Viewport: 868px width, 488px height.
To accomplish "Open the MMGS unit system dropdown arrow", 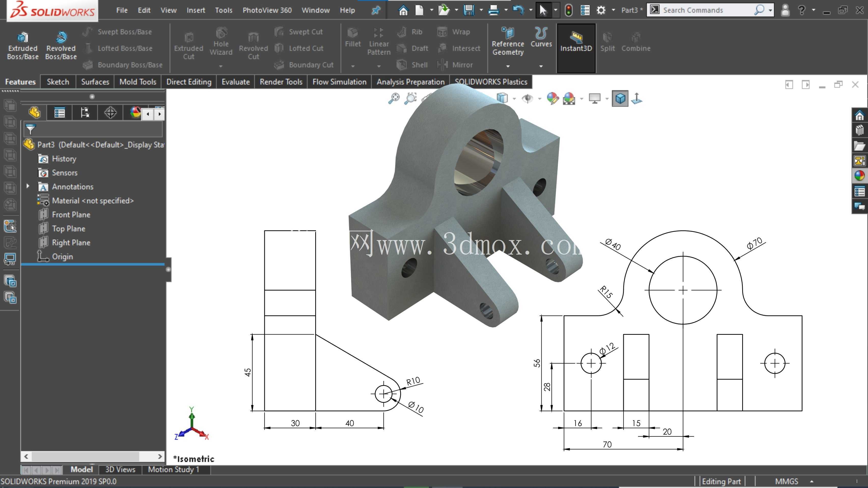I will pos(812,481).
